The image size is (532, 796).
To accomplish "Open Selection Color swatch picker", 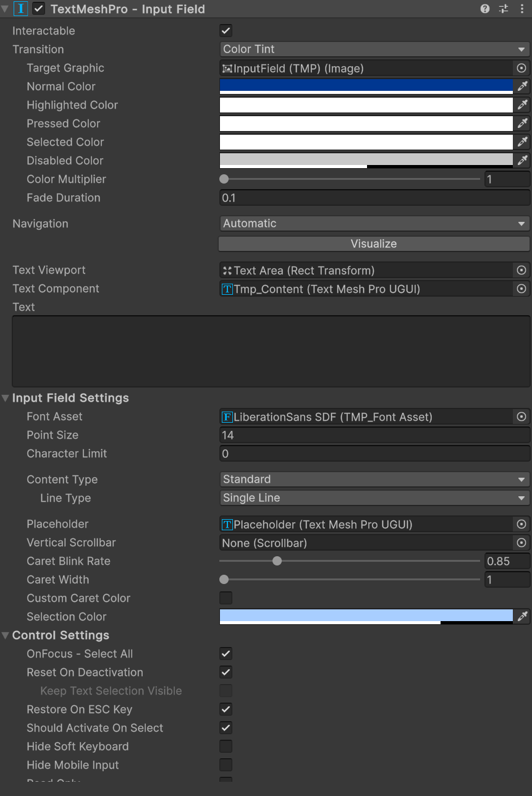I will [x=366, y=617].
